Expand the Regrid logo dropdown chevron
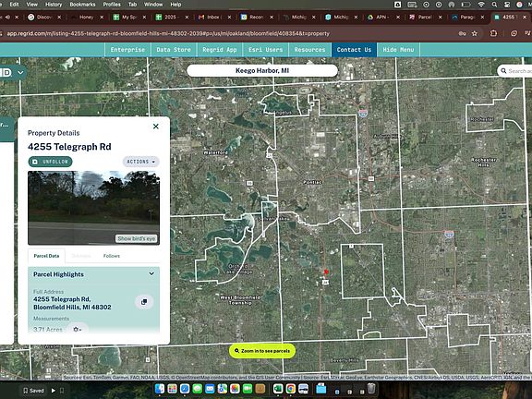Screen dimensions: 532x399 click(20, 73)
